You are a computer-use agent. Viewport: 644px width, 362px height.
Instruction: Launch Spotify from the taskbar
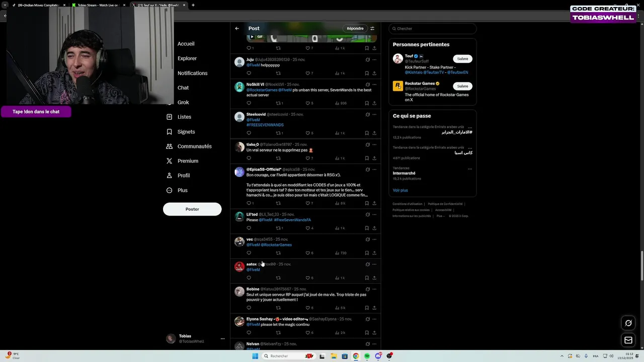[x=367, y=356]
